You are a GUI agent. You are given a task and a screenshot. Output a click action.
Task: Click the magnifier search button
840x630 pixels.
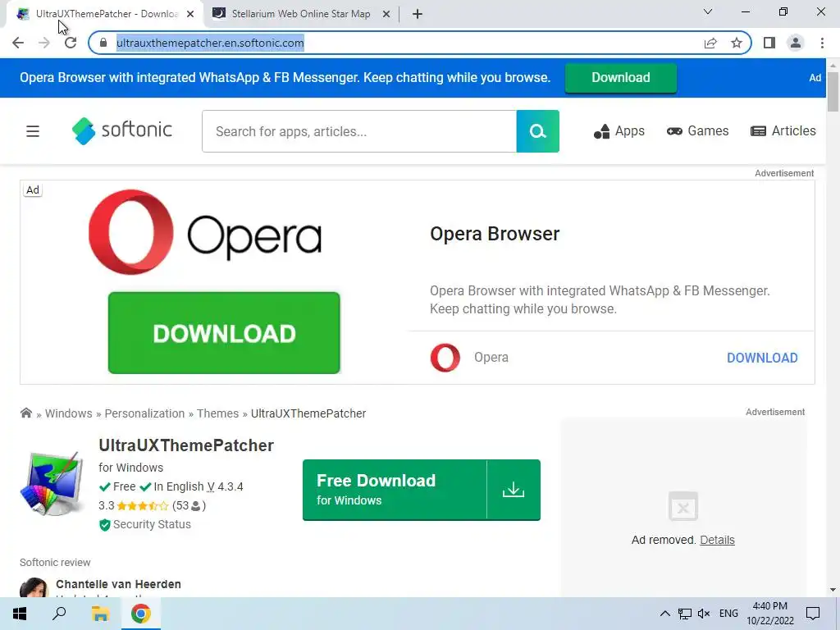point(538,131)
